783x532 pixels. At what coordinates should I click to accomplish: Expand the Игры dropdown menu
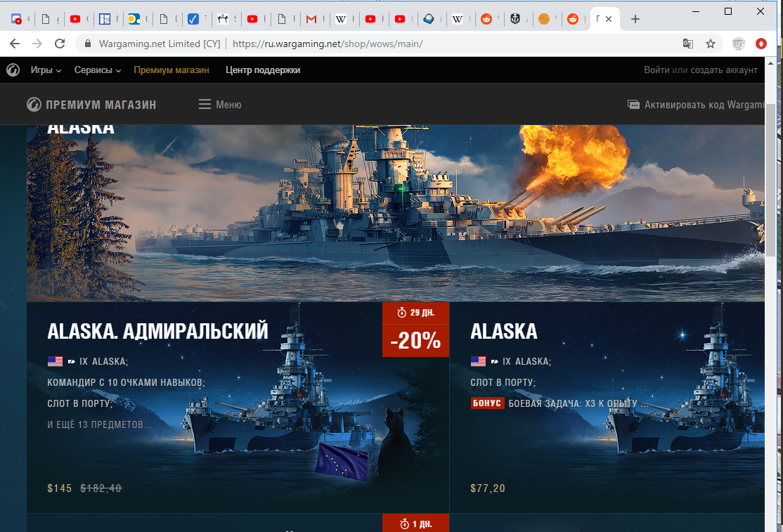[x=46, y=70]
